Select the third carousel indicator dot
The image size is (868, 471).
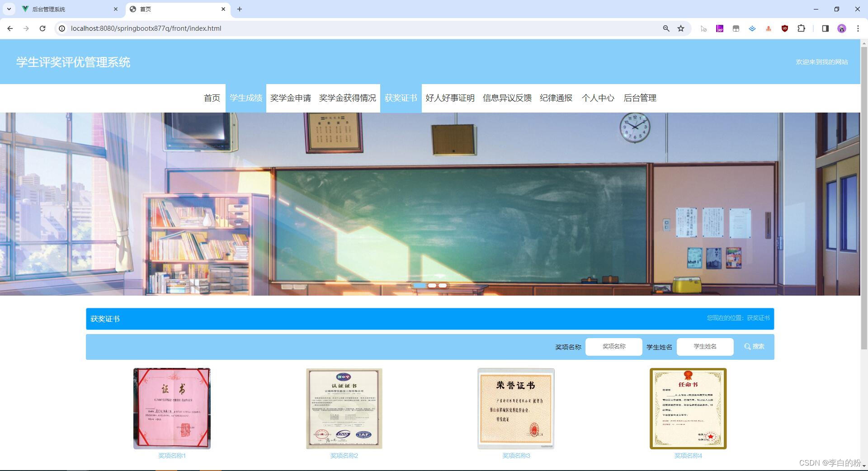click(443, 285)
